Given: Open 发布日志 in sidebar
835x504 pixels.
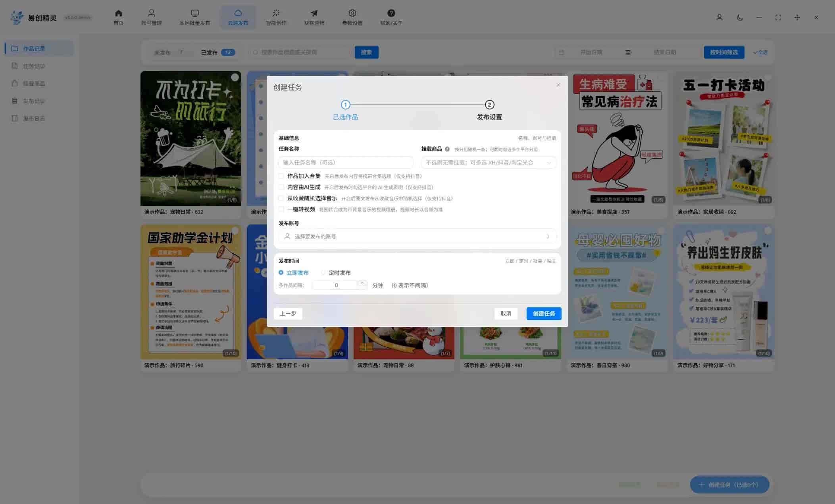Looking at the screenshot, I should click(39, 118).
